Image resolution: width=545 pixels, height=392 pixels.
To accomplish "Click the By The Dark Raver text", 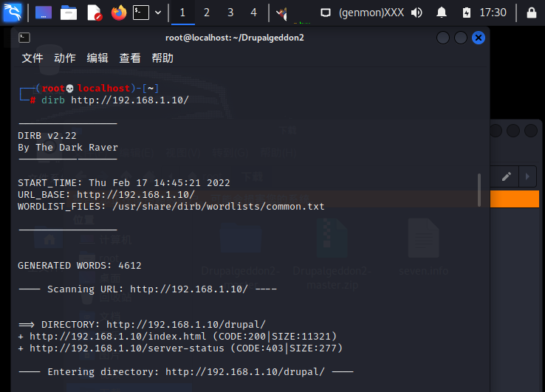I will [68, 148].
